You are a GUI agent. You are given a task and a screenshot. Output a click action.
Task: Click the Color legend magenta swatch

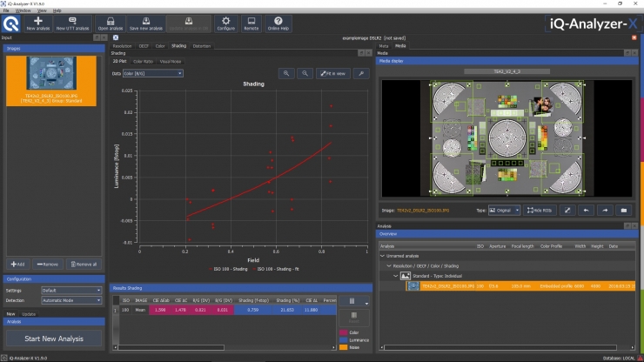(x=344, y=332)
